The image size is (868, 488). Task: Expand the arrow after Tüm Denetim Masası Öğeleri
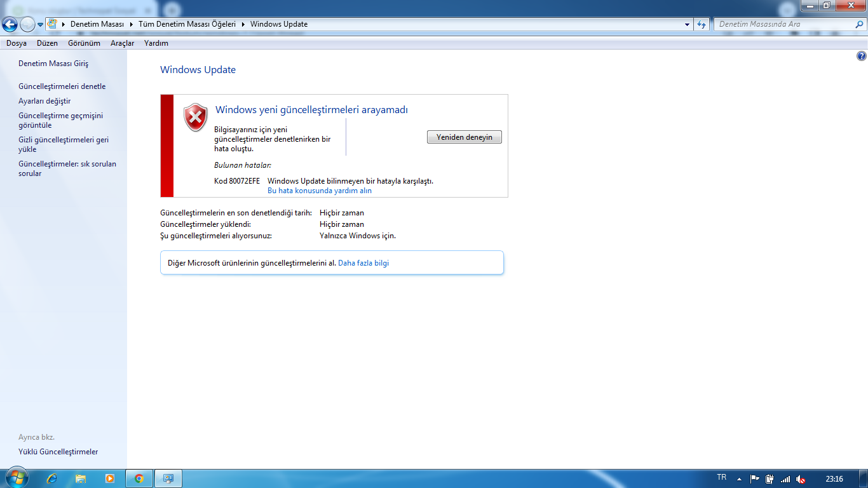243,24
